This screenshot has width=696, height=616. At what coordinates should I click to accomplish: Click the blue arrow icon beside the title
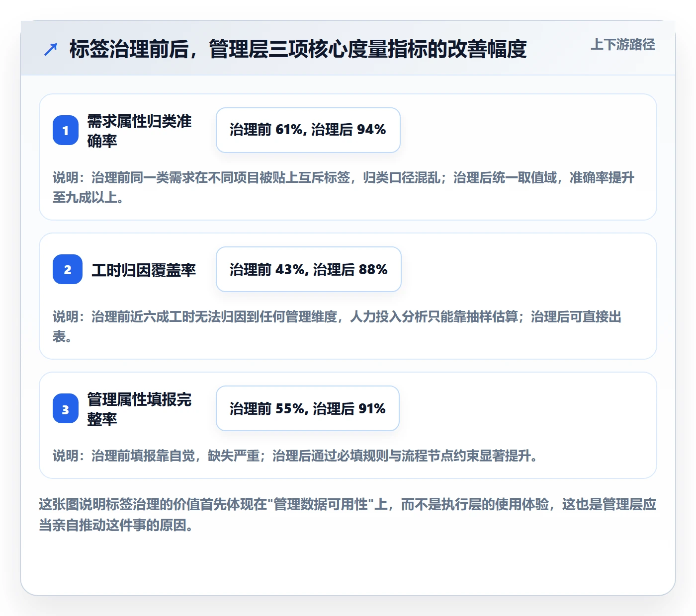click(x=51, y=49)
